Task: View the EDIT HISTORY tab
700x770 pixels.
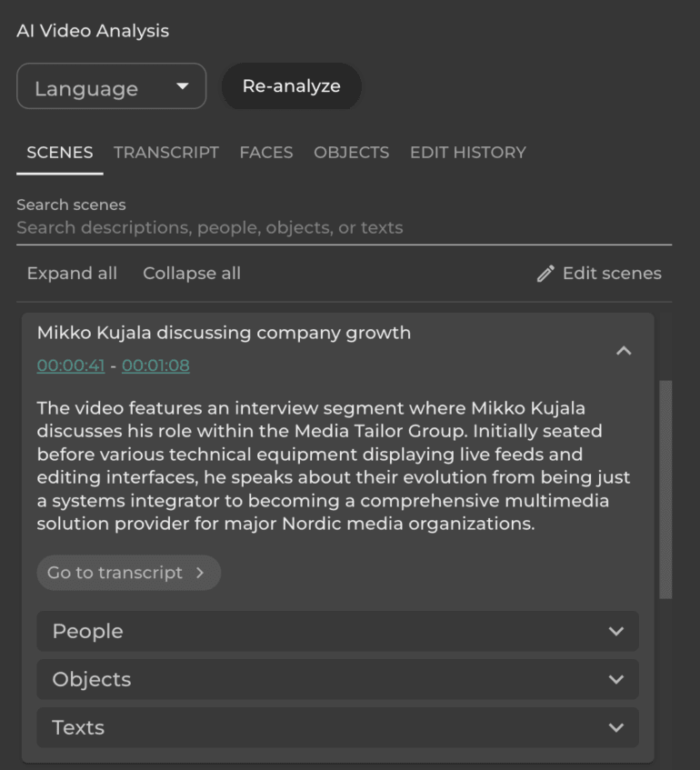Action: 467,152
